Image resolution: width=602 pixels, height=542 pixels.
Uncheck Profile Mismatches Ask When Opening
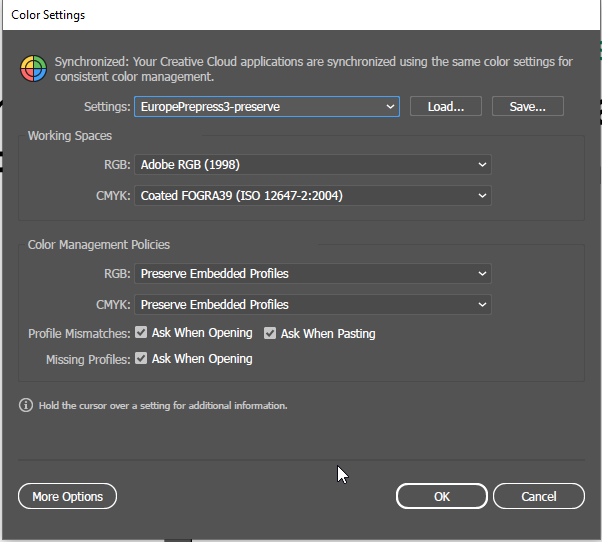(x=142, y=333)
